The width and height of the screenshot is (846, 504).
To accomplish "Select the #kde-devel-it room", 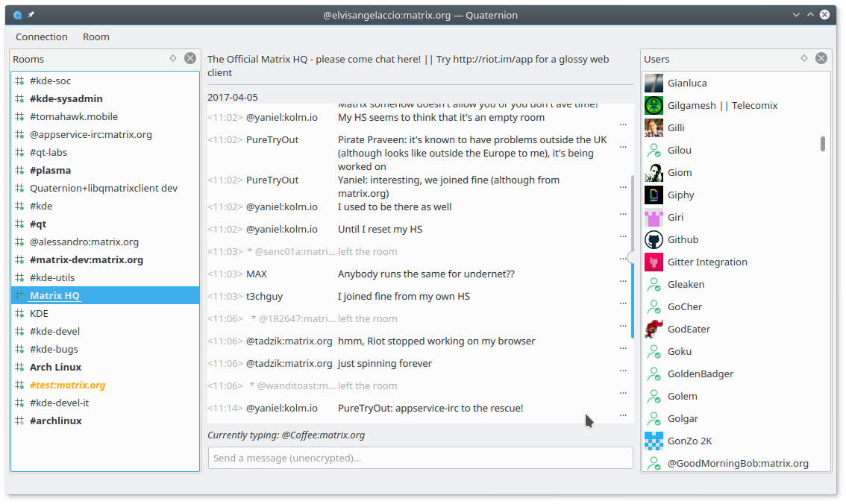I will [x=105, y=403].
